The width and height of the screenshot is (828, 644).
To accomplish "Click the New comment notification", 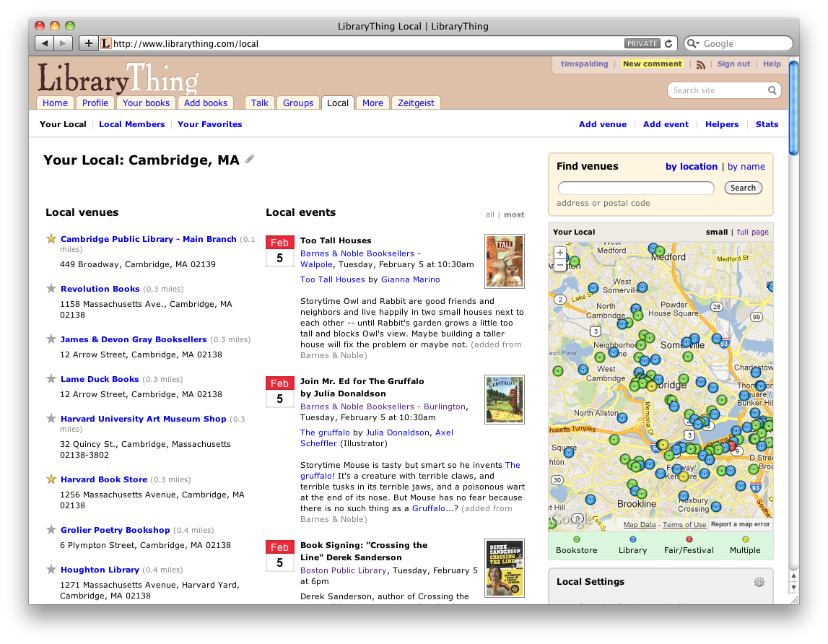I will [652, 64].
